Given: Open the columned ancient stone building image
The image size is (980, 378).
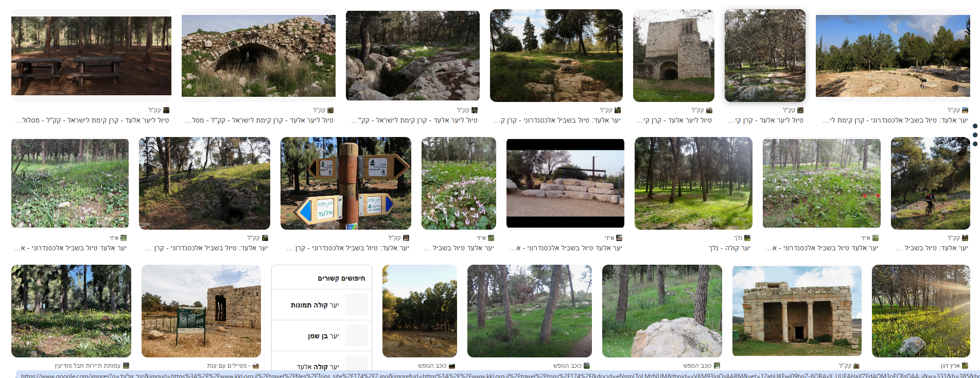Looking at the screenshot, I should [x=797, y=311].
